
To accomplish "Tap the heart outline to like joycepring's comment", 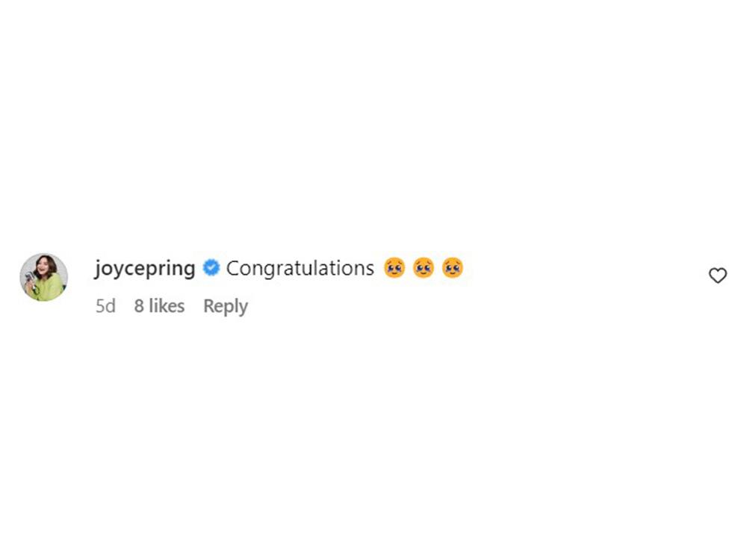I will click(718, 276).
